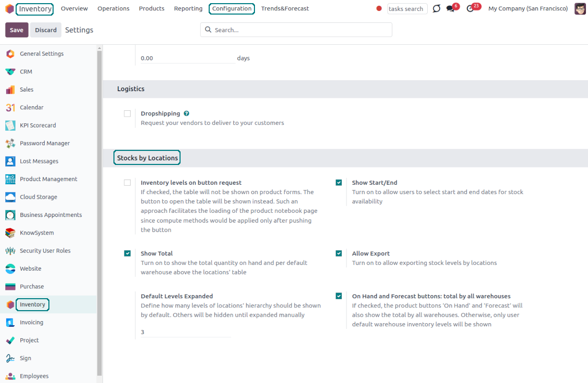
Task: Open the activities clock icon
Action: [x=470, y=9]
